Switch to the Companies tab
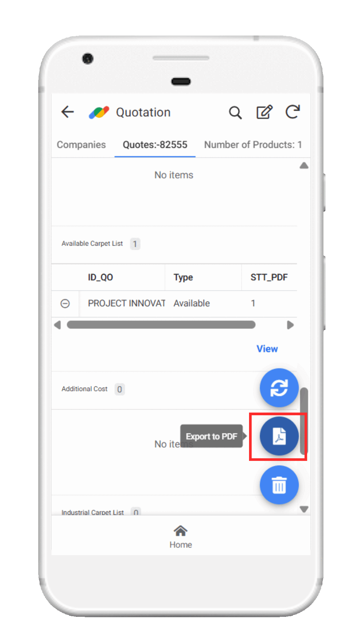This screenshot has width=362, height=644. [x=81, y=145]
